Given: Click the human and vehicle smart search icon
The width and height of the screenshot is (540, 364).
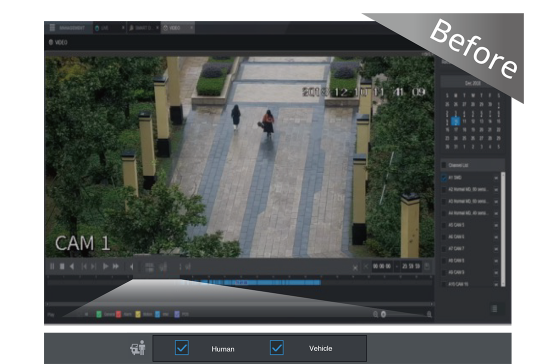Looking at the screenshot, I should click(138, 348).
